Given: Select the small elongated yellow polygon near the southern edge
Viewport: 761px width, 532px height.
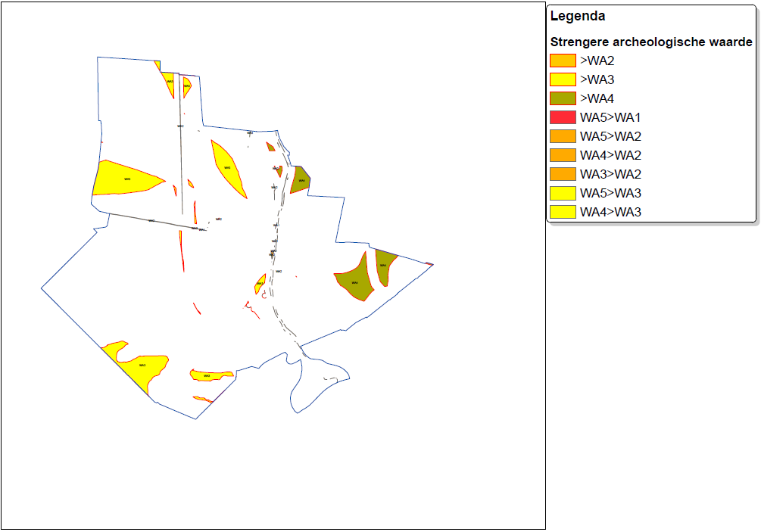Looking at the screenshot, I should click(x=210, y=375).
